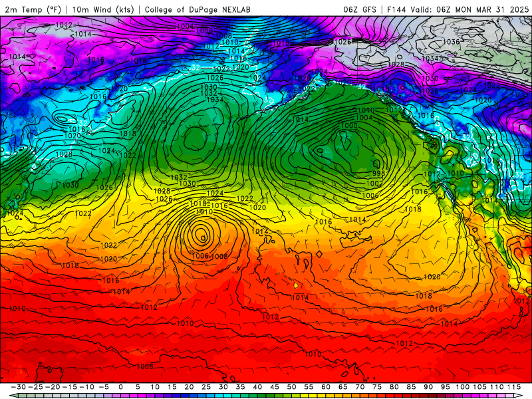The height and width of the screenshot is (399, 532).
Task: Click the 85 degree legend label
Action: [411, 387]
